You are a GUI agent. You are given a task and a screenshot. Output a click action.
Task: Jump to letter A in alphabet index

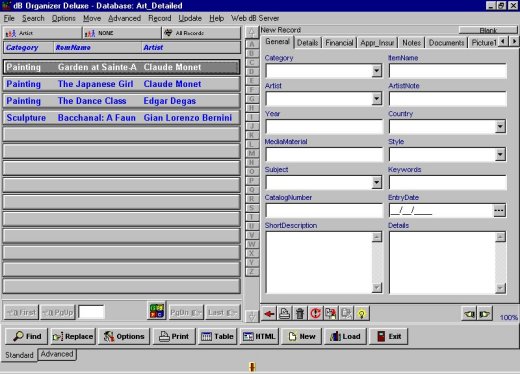click(x=252, y=44)
